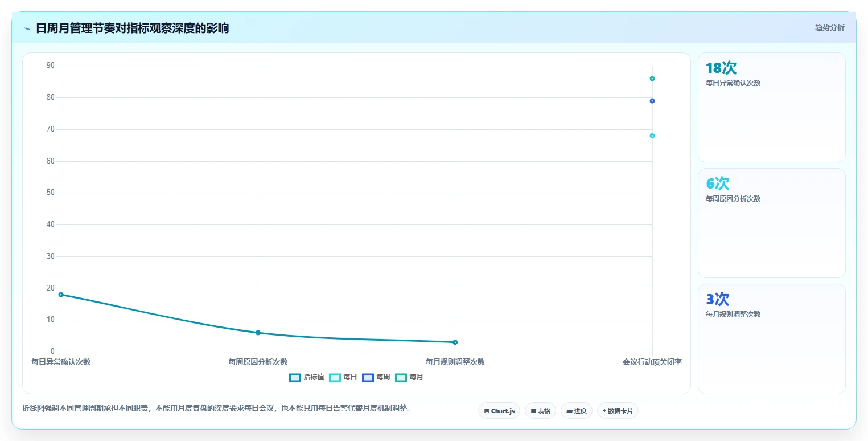Open the 18次 每日异常确认次数 card
Screen dimensions: 868x441
(772, 108)
